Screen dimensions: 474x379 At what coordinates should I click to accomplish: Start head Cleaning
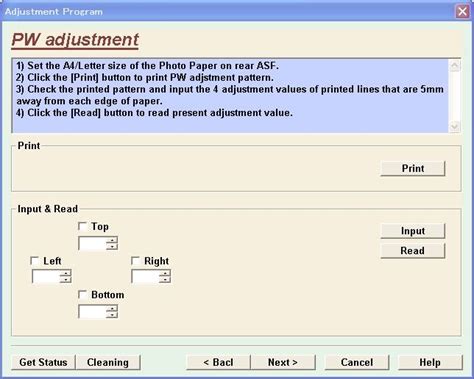[108, 362]
